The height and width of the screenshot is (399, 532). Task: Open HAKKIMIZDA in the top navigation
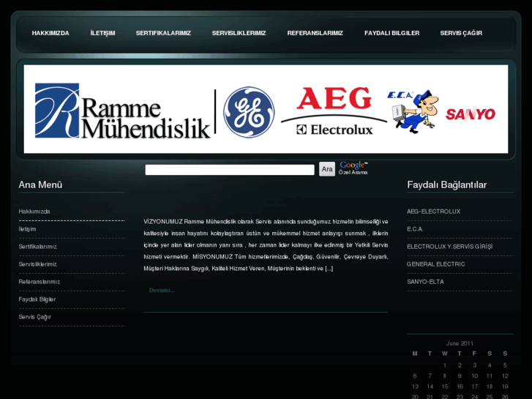tap(50, 33)
